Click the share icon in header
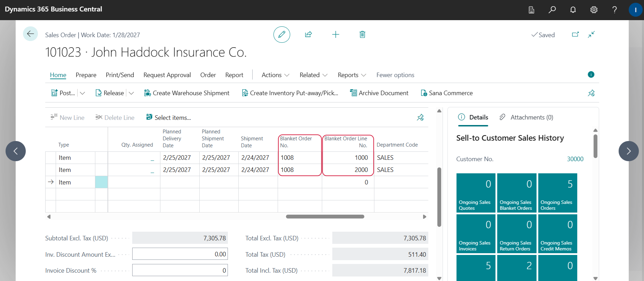Image resolution: width=644 pixels, height=281 pixels. [308, 34]
